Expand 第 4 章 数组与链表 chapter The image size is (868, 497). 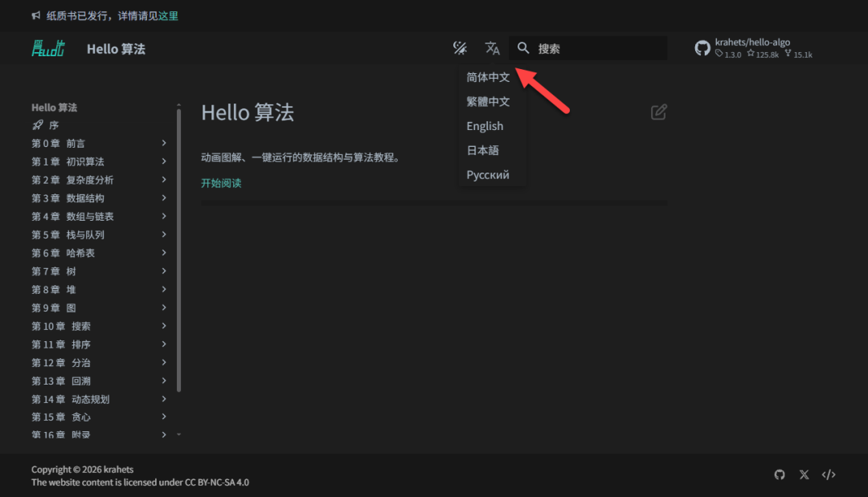(164, 217)
